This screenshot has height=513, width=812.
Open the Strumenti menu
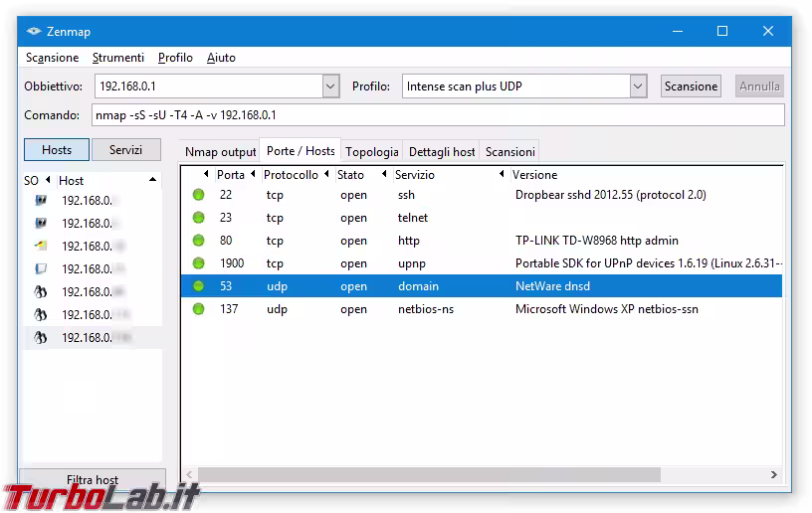click(x=118, y=58)
